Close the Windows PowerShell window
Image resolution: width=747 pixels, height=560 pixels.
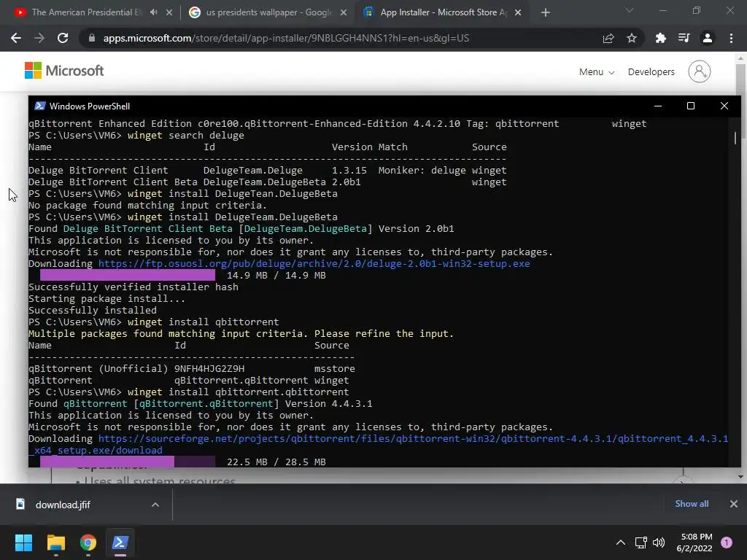point(724,106)
